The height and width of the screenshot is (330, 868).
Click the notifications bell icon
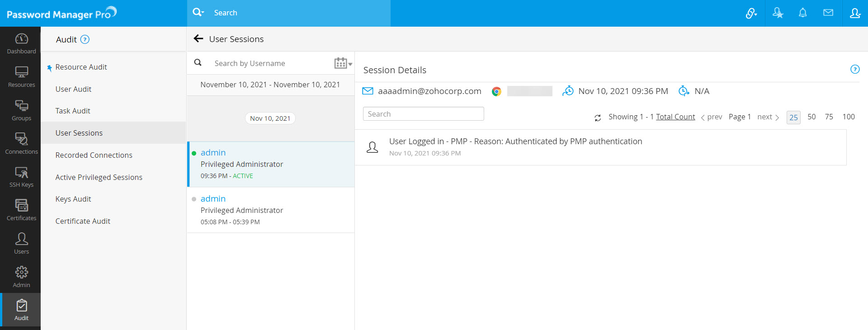802,13
